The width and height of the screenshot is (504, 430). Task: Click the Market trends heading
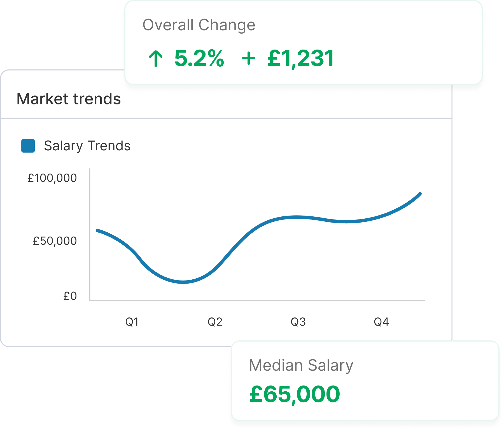[69, 99]
